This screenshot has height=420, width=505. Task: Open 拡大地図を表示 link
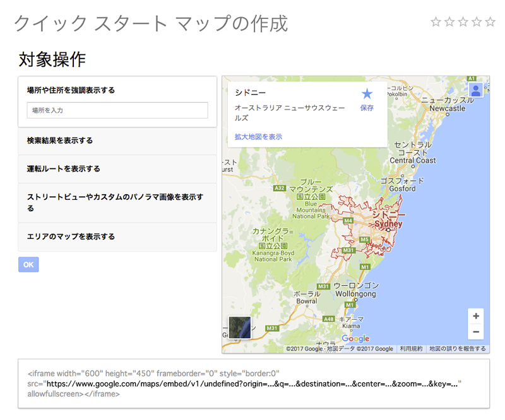258,137
